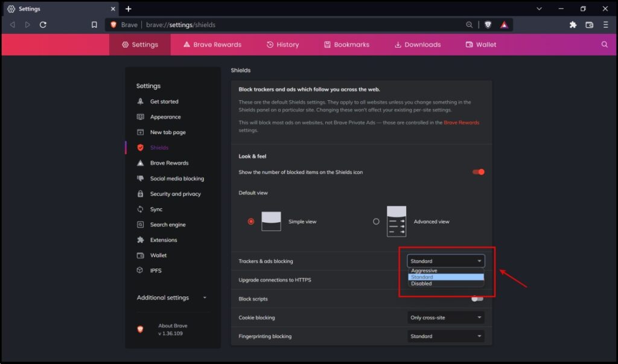This screenshot has width=618, height=364.
Task: Click the Extensions puzzle icon in sidebar
Action: tap(140, 240)
